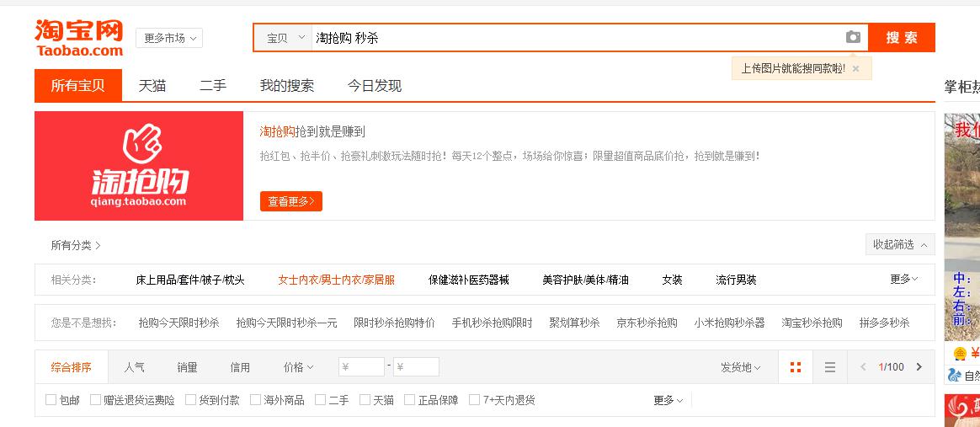
Task: Click the Taobao logo
Action: 79,38
